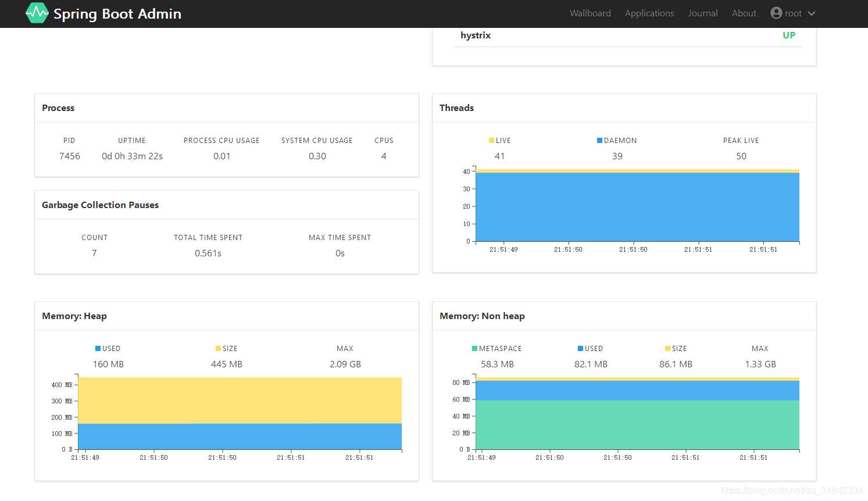Click the hystrix health row label
Image resolution: width=868 pixels, height=501 pixels.
476,35
